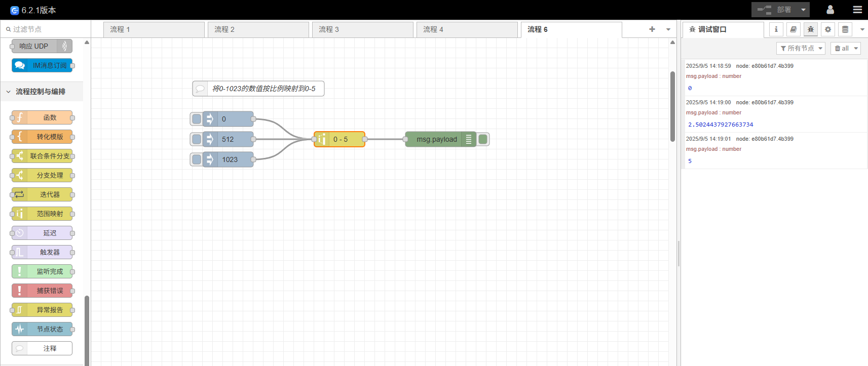
Task: Click the debug bug sidebar icon
Action: (810, 29)
